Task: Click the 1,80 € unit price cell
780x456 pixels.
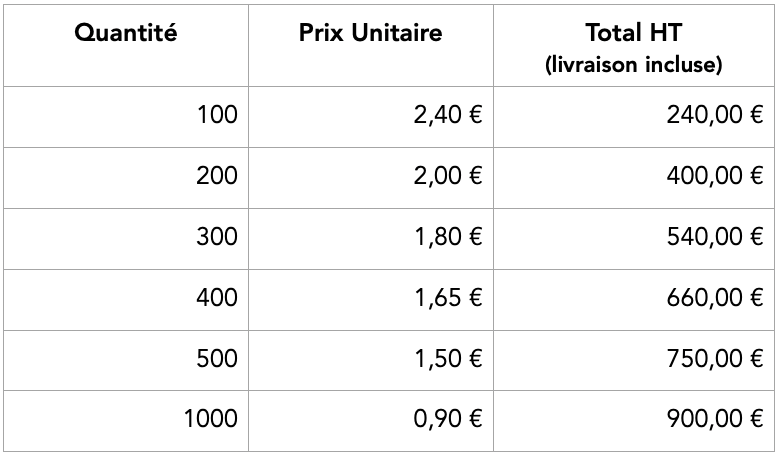Action: pyautogui.click(x=447, y=237)
